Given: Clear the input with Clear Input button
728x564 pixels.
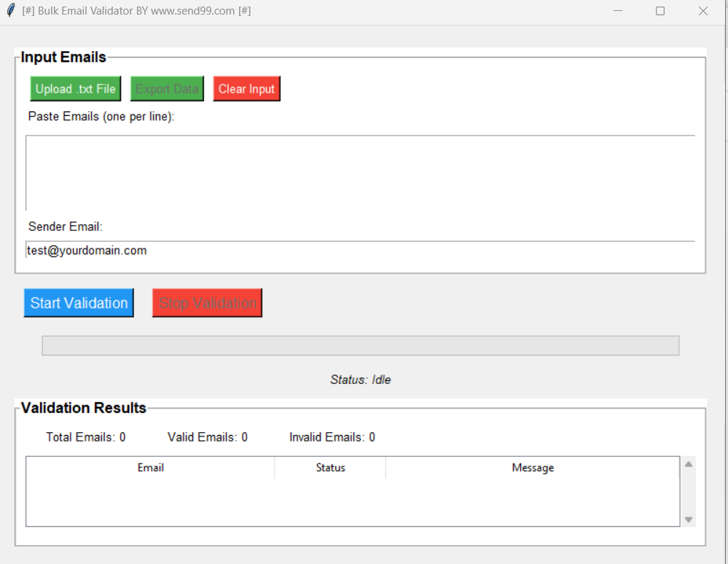Looking at the screenshot, I should tap(246, 89).
